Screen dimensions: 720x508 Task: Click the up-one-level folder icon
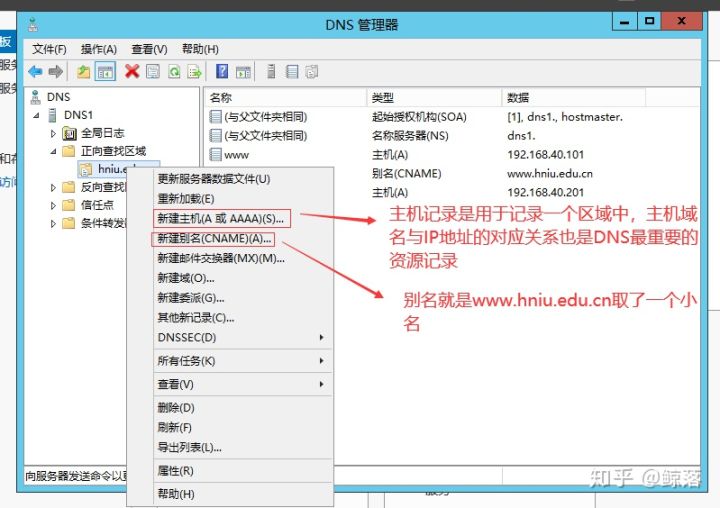(x=83, y=72)
